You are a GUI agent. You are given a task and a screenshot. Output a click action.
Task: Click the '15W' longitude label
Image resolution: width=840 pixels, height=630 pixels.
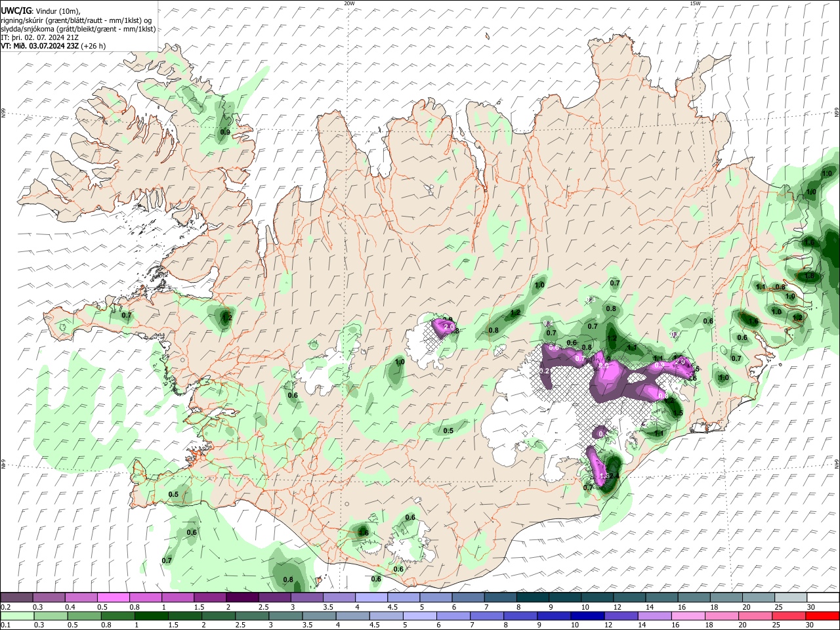pos(695,3)
